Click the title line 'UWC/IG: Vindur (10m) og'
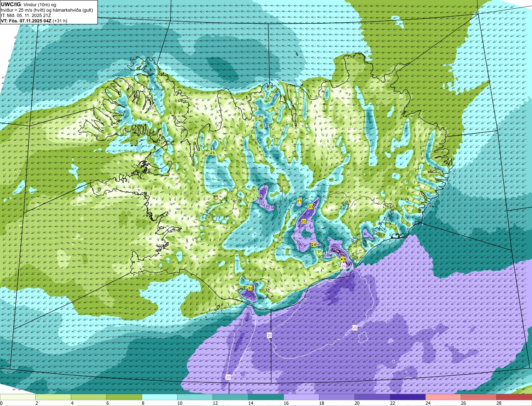532x406 pixels. (x=29, y=4)
